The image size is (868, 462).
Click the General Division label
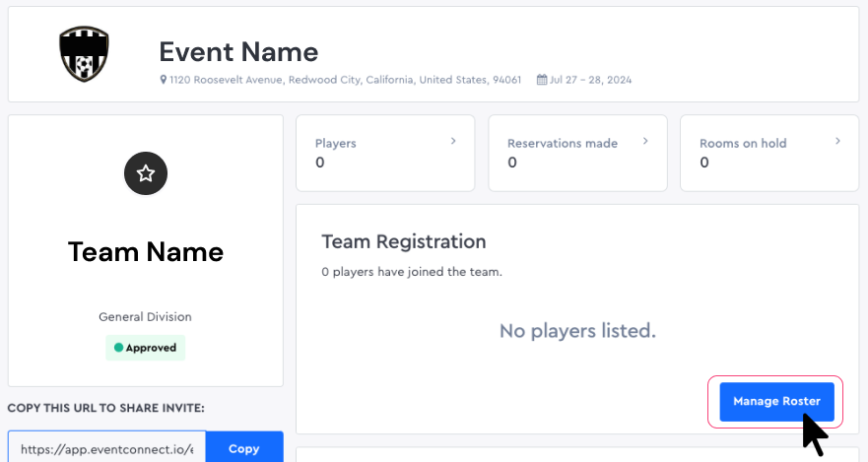pyautogui.click(x=145, y=317)
